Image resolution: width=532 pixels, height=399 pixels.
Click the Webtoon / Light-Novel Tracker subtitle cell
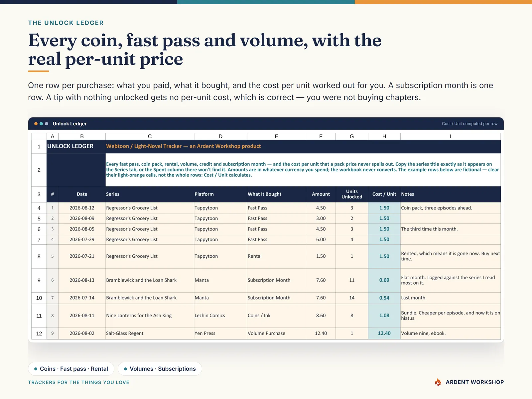click(303, 146)
